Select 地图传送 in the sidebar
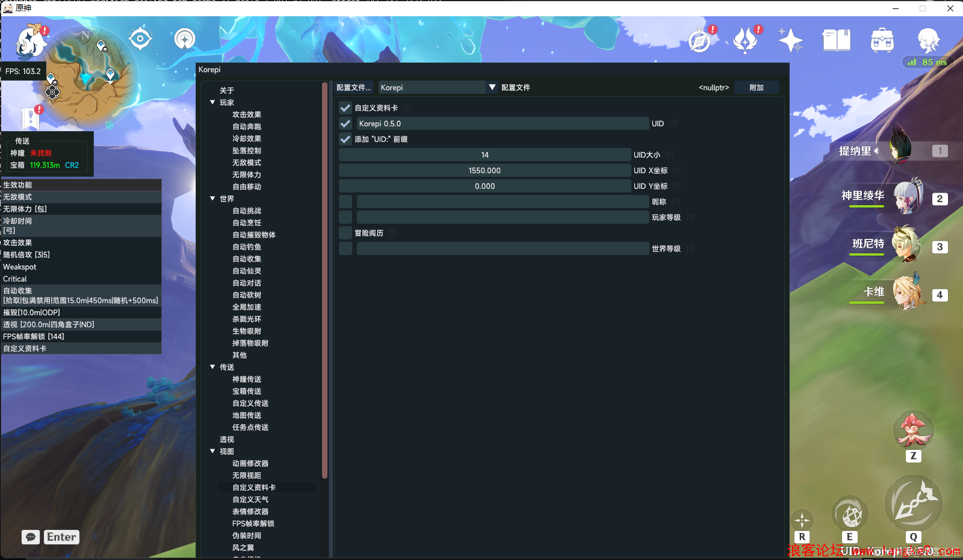The image size is (963, 560). click(247, 415)
